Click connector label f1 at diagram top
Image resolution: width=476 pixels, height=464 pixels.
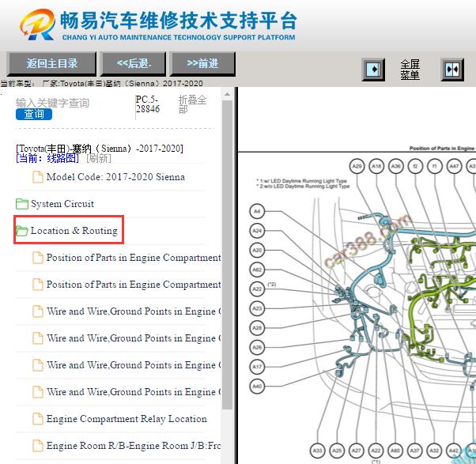(435, 166)
